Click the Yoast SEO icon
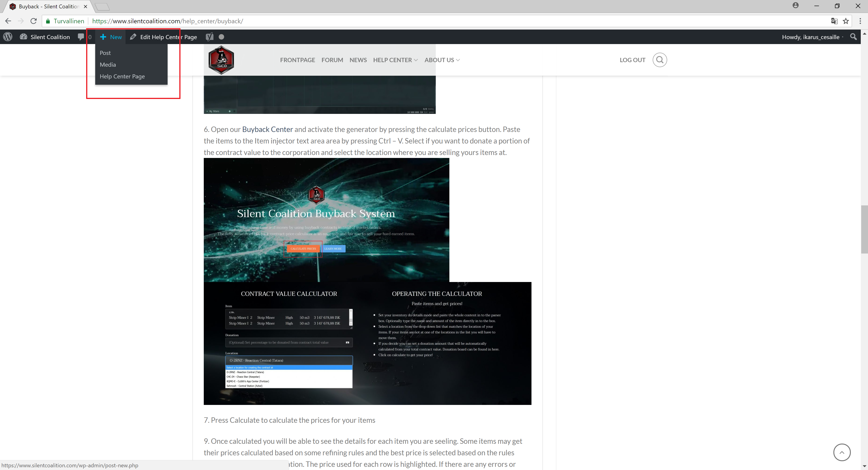868x470 pixels. [x=210, y=37]
